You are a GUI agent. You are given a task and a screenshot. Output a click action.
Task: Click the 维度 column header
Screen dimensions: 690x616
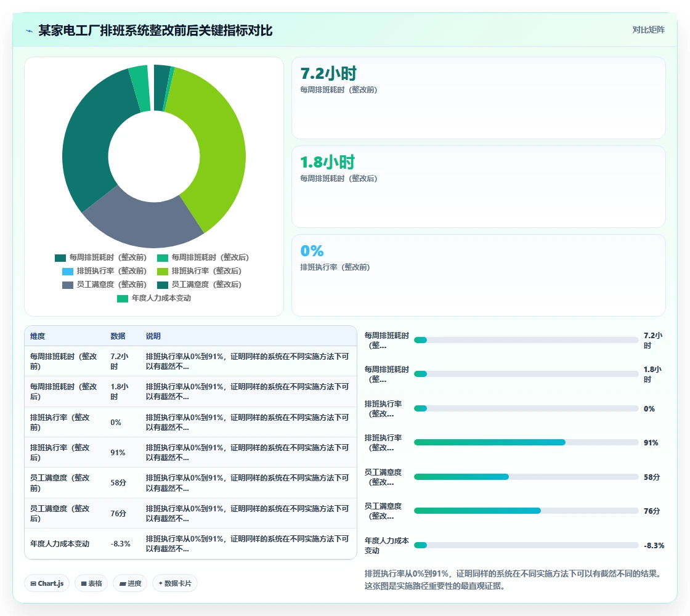38,336
